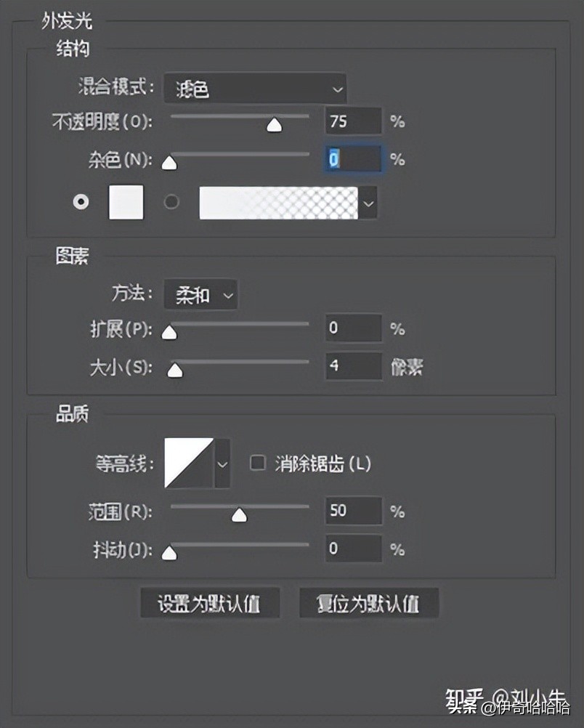Click the 范围 range slider handle
584x728 pixels.
(238, 514)
